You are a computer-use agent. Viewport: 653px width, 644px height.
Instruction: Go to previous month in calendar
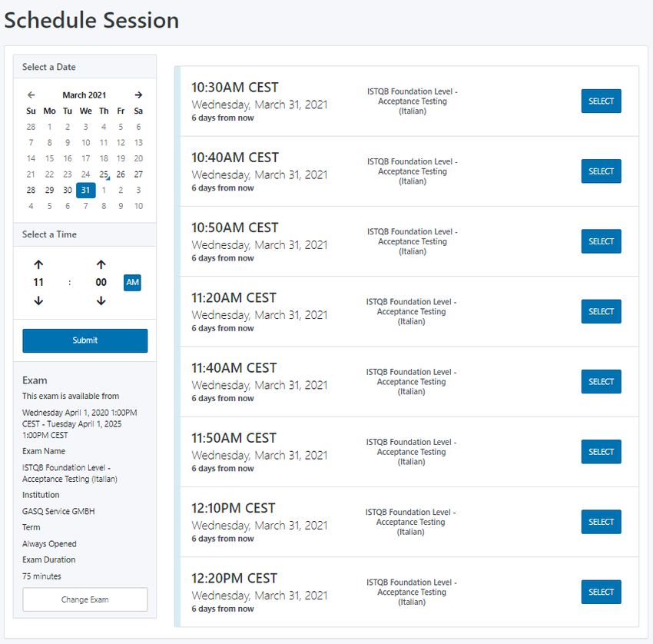click(31, 95)
